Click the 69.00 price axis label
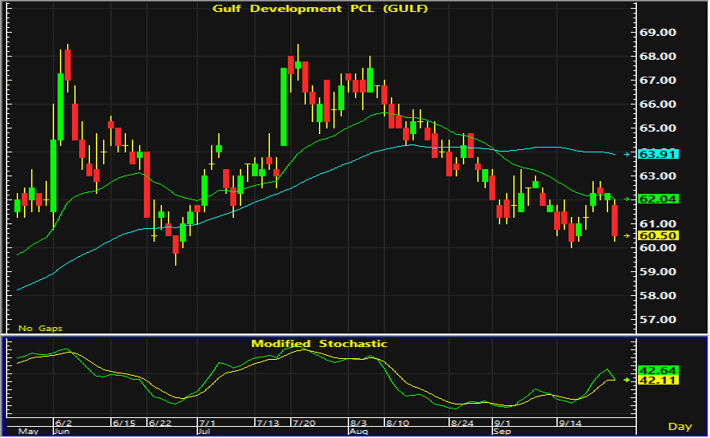Image resolution: width=710 pixels, height=438 pixels. pyautogui.click(x=657, y=33)
